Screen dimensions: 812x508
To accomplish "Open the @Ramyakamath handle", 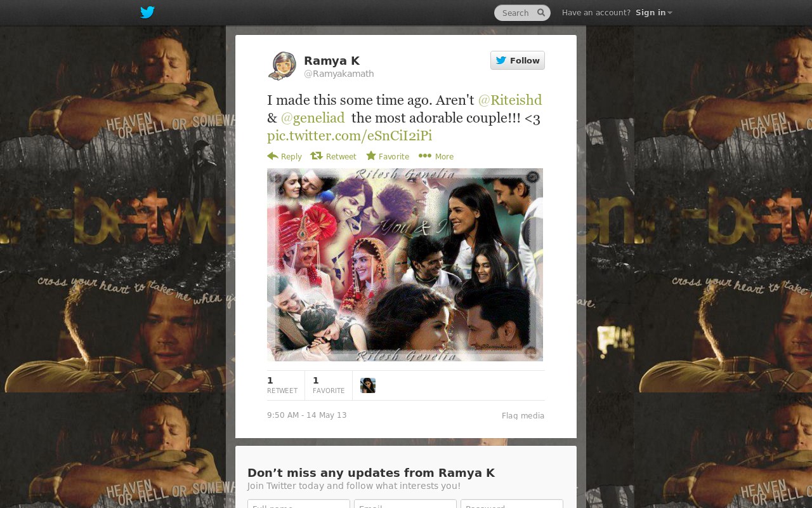I will pos(339,74).
